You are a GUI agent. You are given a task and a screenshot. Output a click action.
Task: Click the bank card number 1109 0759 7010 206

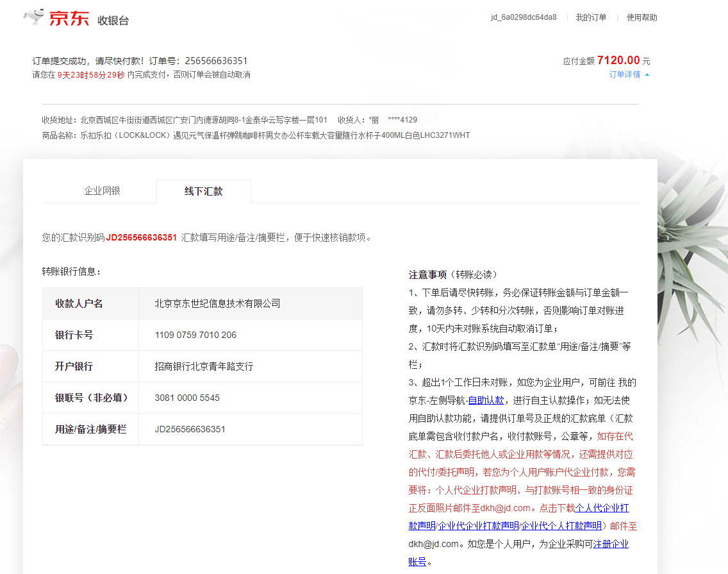coord(195,335)
